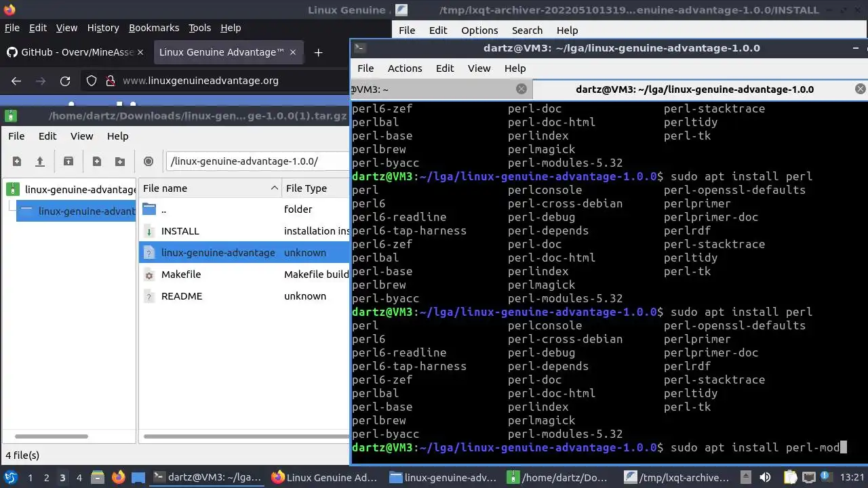Click the padlock site security icon

111,81
